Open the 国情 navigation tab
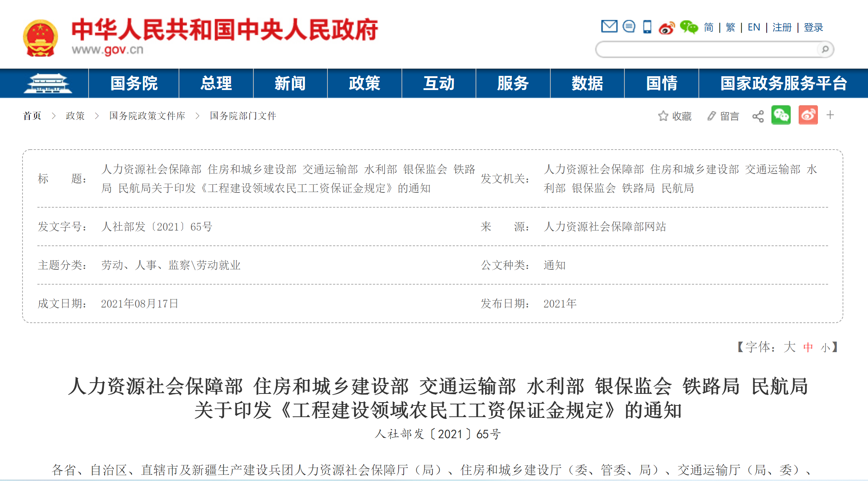868x481 pixels. click(662, 83)
